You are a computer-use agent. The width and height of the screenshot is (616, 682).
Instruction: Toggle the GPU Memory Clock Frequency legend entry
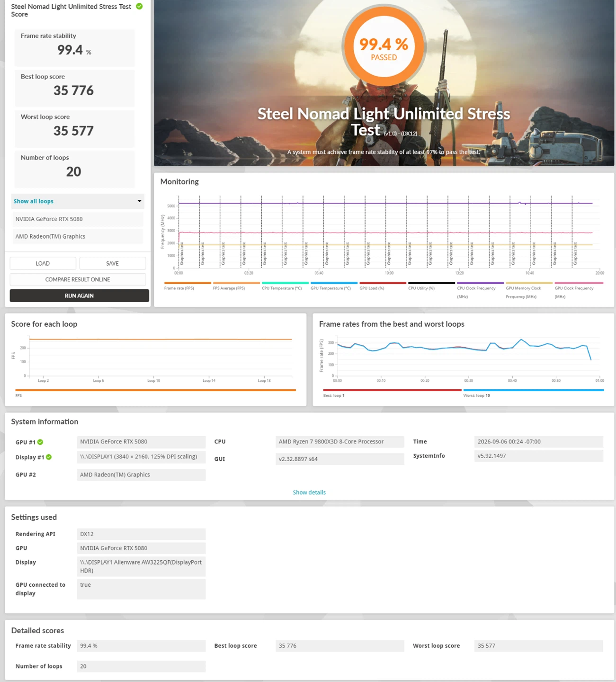click(529, 290)
